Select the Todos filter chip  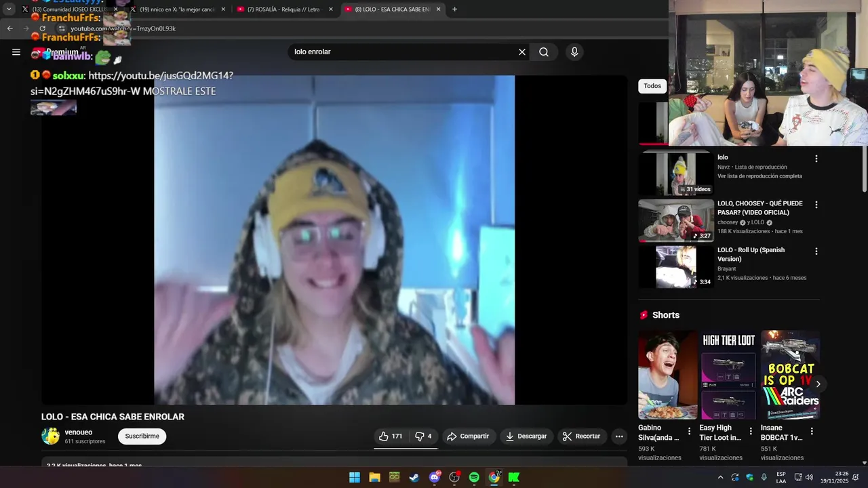[x=652, y=86]
